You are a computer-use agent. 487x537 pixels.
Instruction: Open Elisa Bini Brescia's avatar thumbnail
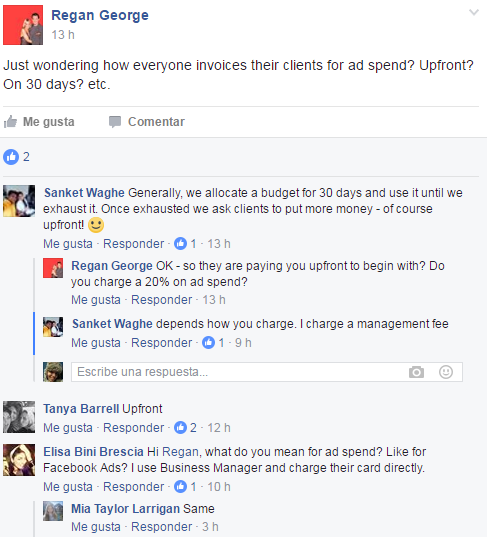tap(19, 460)
